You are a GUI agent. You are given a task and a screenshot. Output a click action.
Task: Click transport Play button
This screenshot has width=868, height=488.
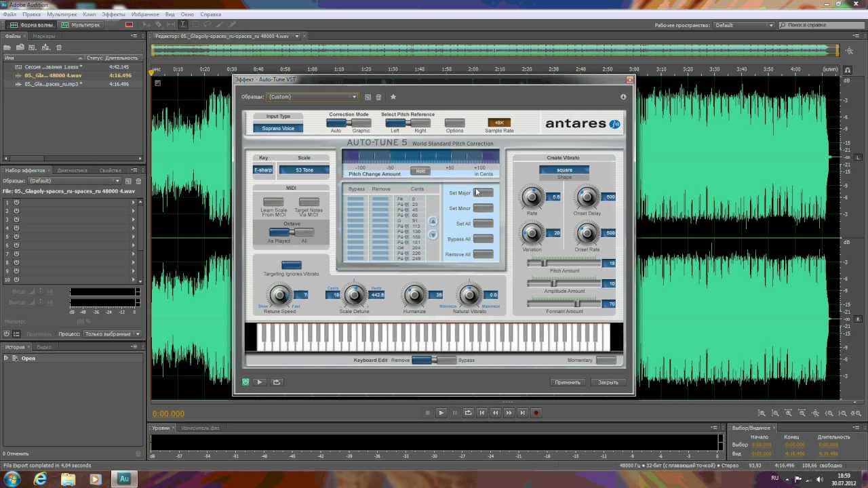click(441, 413)
